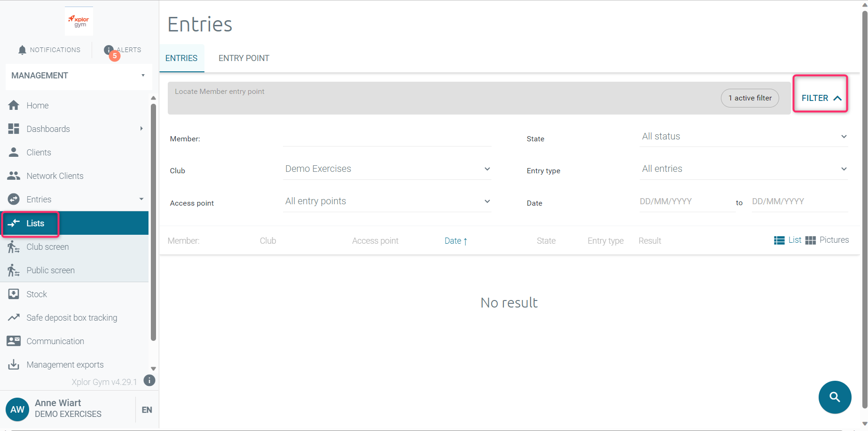Click the notifications bell icon
The width and height of the screenshot is (868, 431).
[22, 50]
